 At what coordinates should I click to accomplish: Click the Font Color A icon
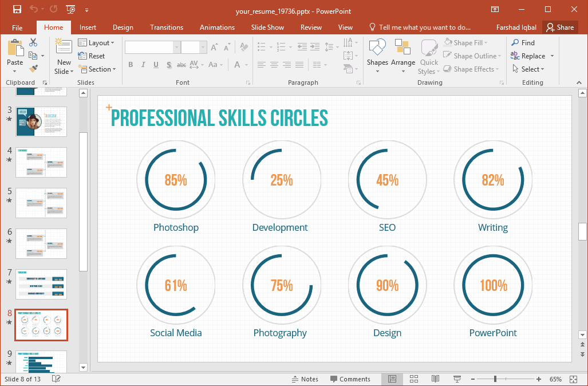click(x=237, y=65)
